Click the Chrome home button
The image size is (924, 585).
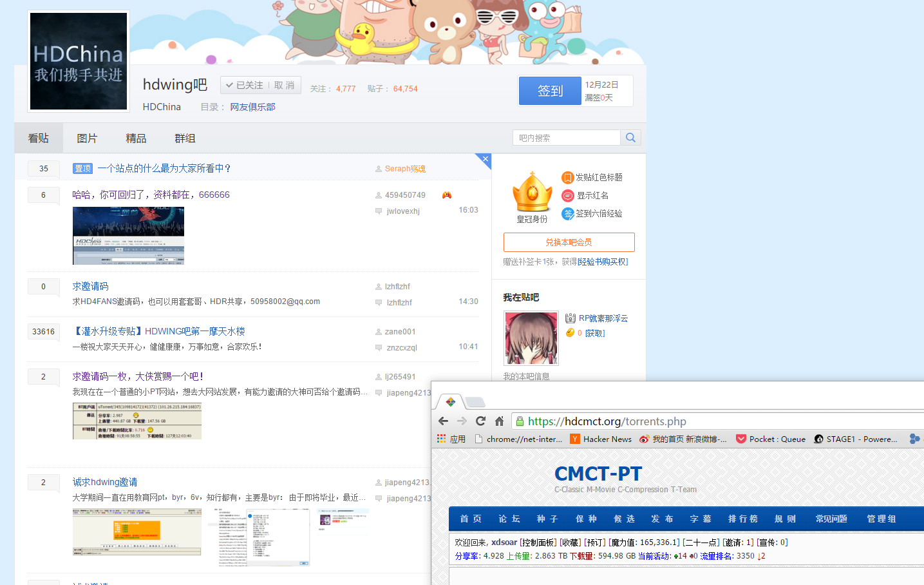tap(499, 421)
